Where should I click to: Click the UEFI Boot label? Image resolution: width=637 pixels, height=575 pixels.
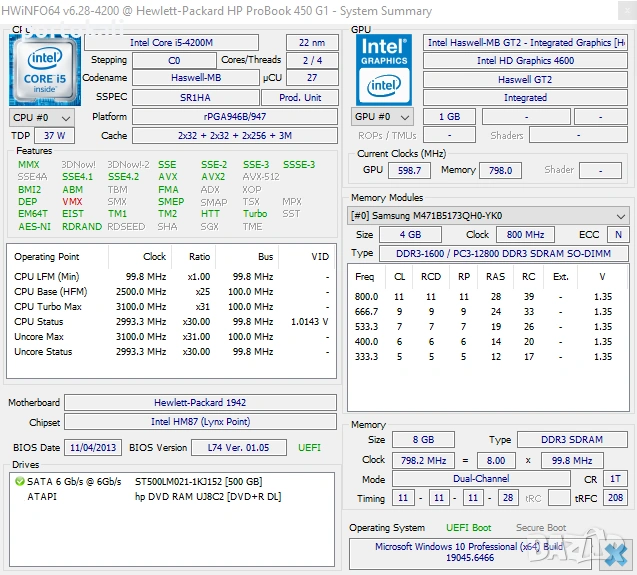[468, 528]
